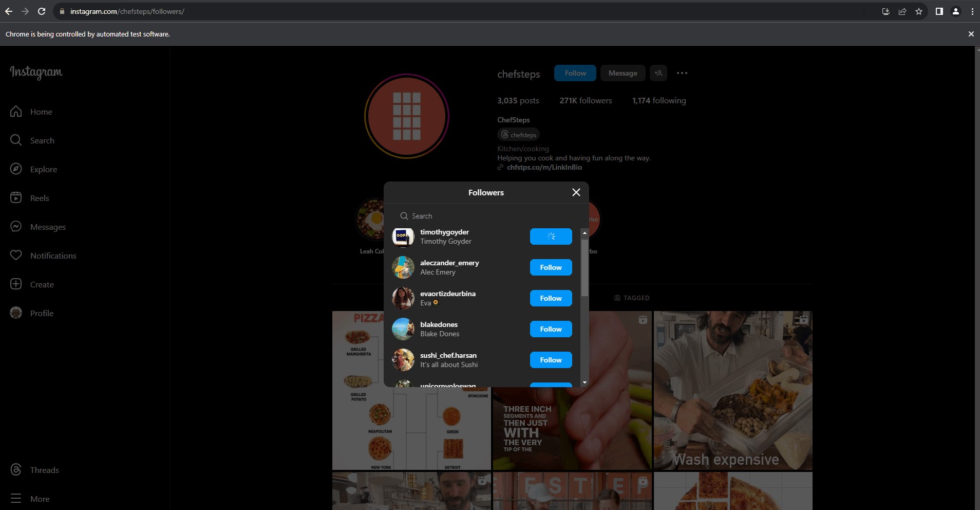This screenshot has width=980, height=510.
Task: Open evaortizdeurbina profile link
Action: [447, 294]
